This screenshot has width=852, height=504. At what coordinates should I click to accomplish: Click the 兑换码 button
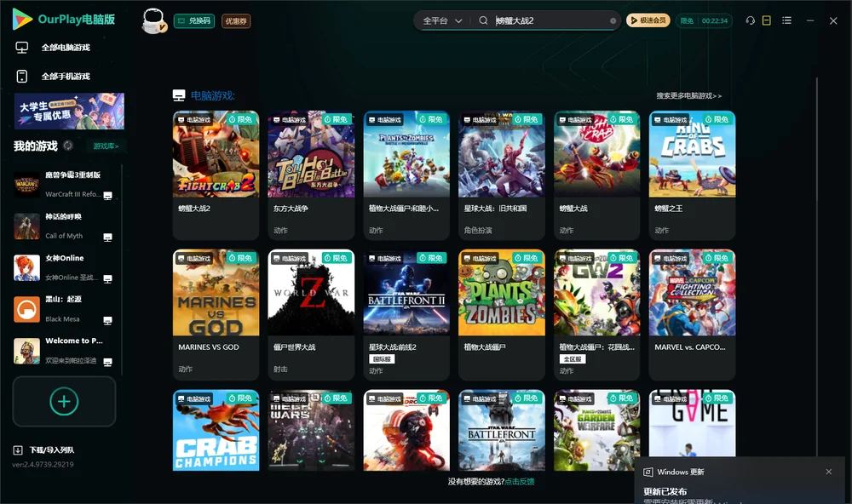[x=194, y=21]
